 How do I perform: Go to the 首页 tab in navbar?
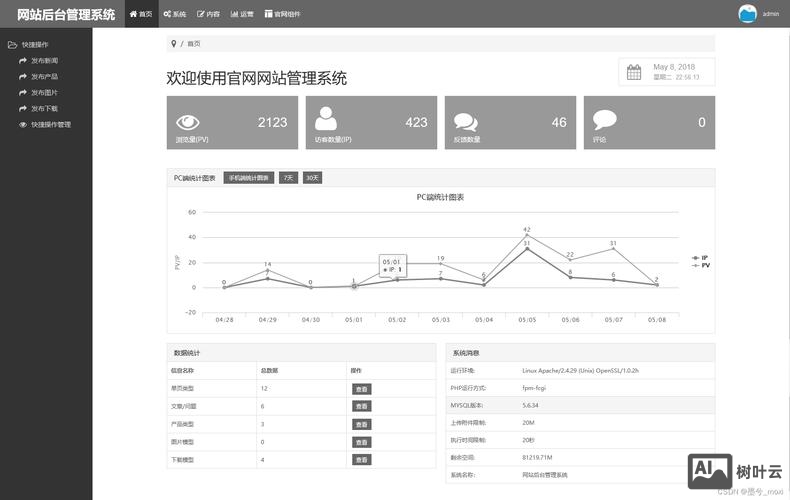[141, 14]
